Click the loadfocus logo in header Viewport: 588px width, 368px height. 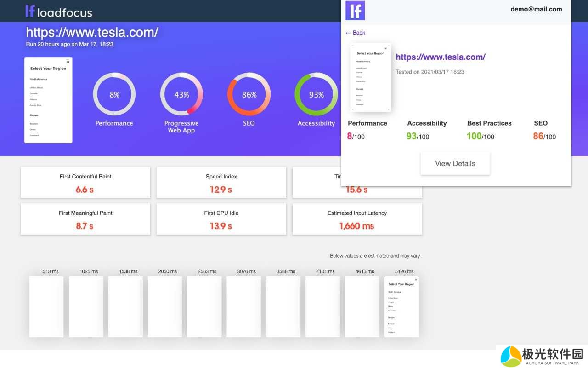[x=59, y=11]
